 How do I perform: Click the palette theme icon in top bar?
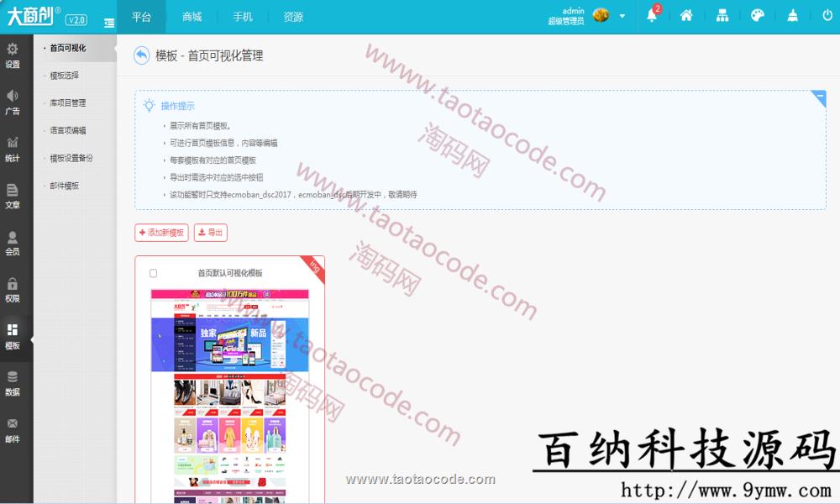tap(757, 15)
